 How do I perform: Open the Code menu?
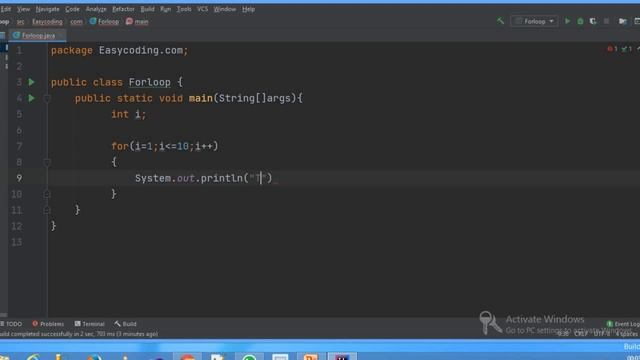tap(72, 9)
